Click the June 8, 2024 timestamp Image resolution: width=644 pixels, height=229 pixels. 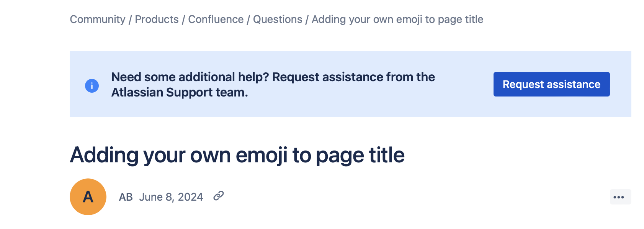[171, 196]
